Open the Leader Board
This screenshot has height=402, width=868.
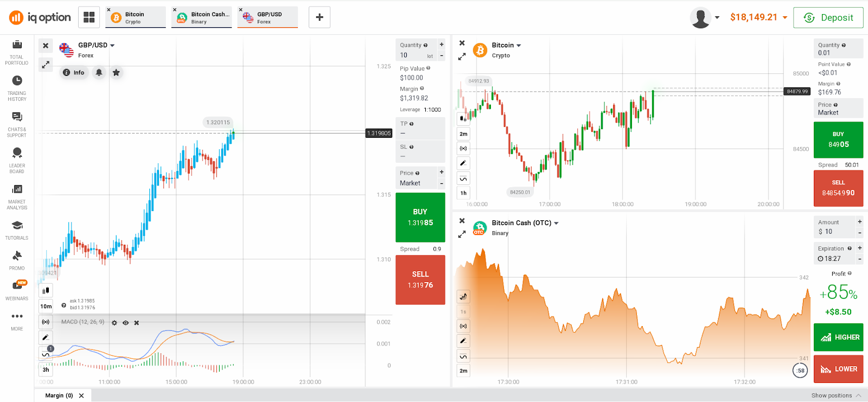click(x=17, y=161)
